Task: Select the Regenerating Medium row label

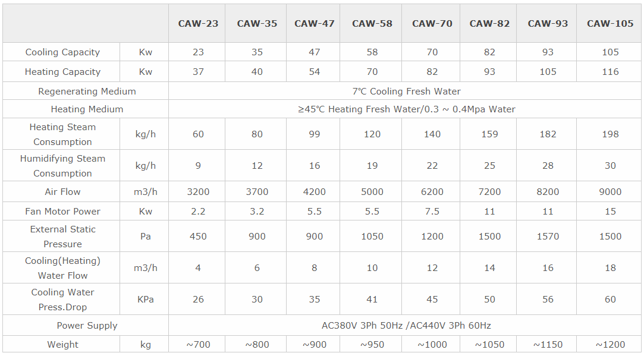Action: (87, 91)
